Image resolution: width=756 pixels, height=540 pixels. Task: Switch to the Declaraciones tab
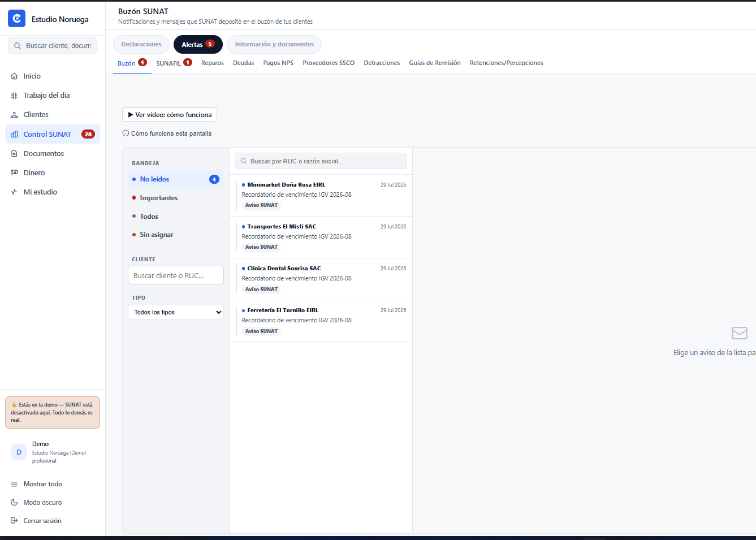point(141,44)
